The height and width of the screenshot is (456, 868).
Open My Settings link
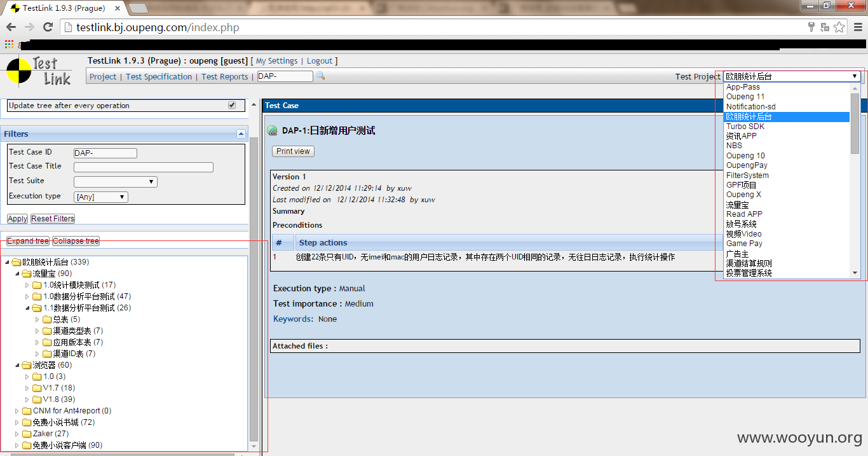pyautogui.click(x=276, y=61)
